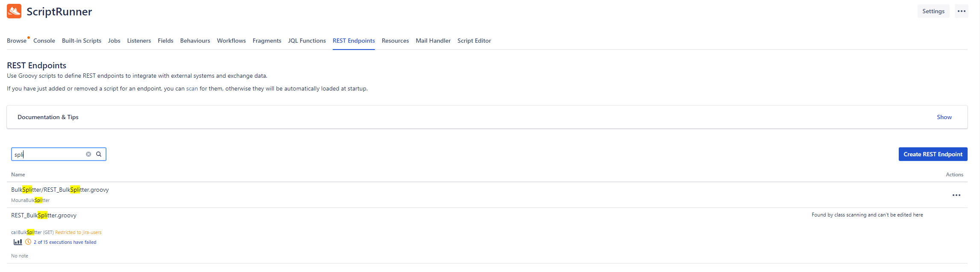Open the Workflows tab
The width and height of the screenshot is (980, 272).
click(231, 41)
